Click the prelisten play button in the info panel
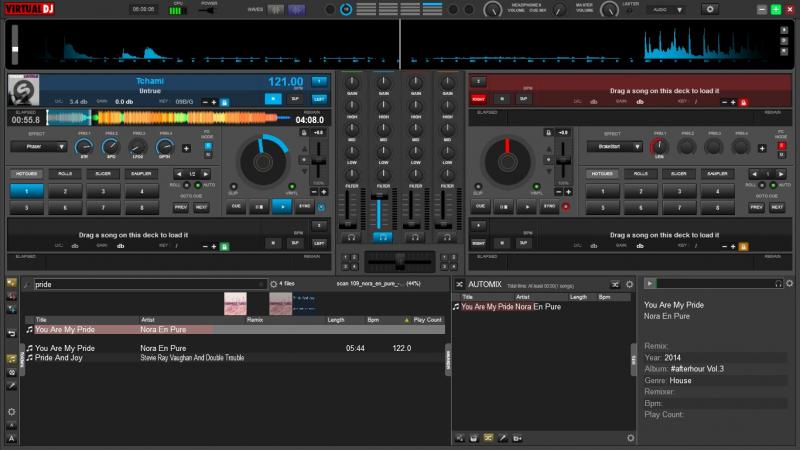The width and height of the screenshot is (800, 450). click(x=649, y=284)
